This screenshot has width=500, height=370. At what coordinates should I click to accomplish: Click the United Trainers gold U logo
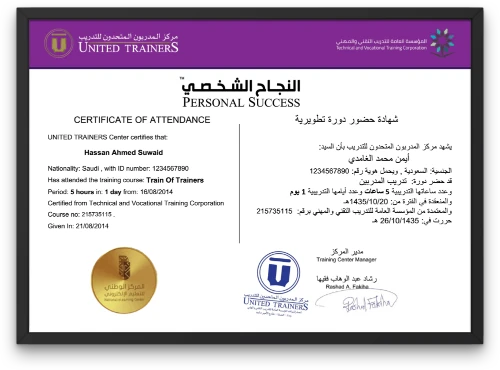click(58, 44)
